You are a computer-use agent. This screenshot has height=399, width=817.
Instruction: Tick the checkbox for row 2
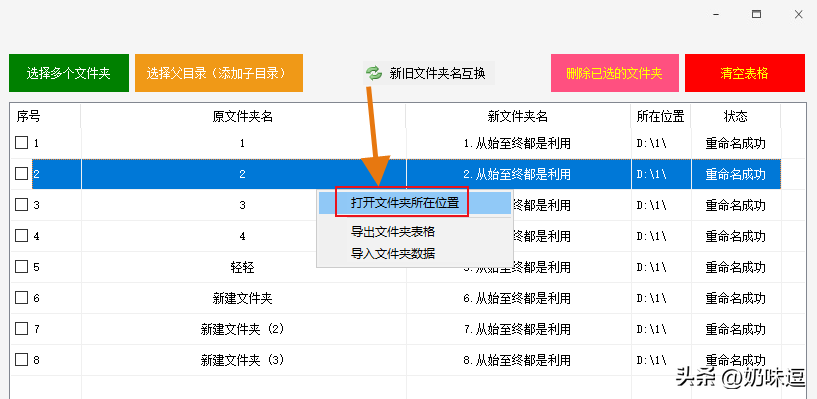tap(21, 174)
